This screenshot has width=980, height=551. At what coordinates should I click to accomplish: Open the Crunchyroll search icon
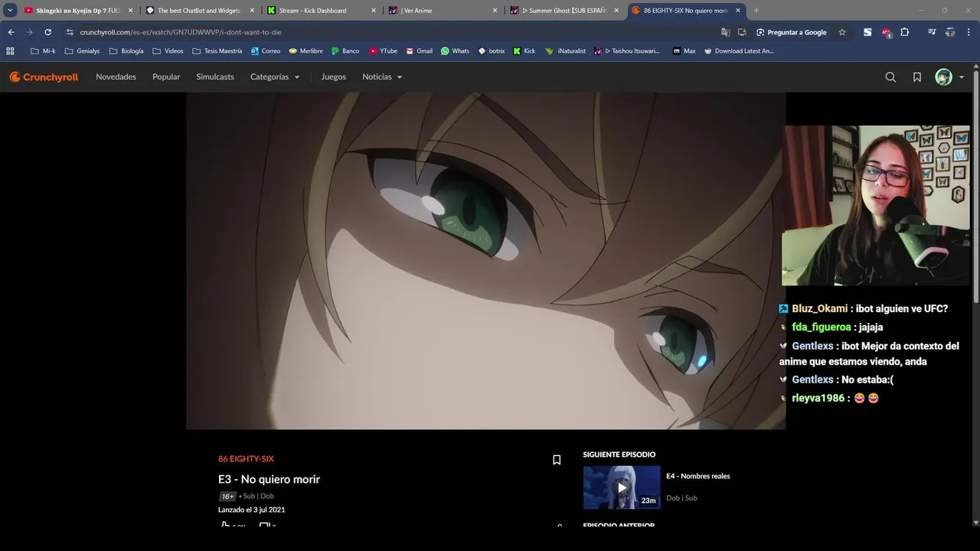click(x=890, y=77)
